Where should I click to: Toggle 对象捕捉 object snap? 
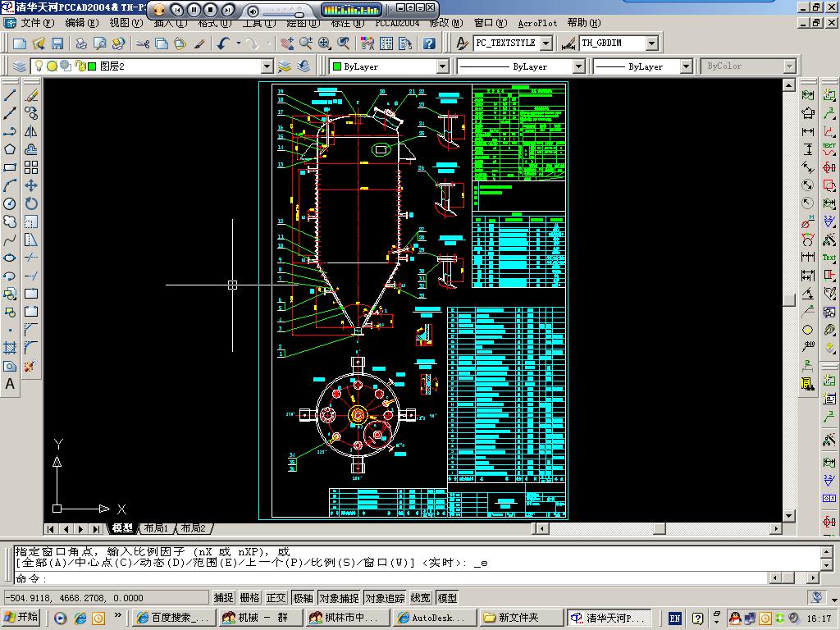(339, 598)
